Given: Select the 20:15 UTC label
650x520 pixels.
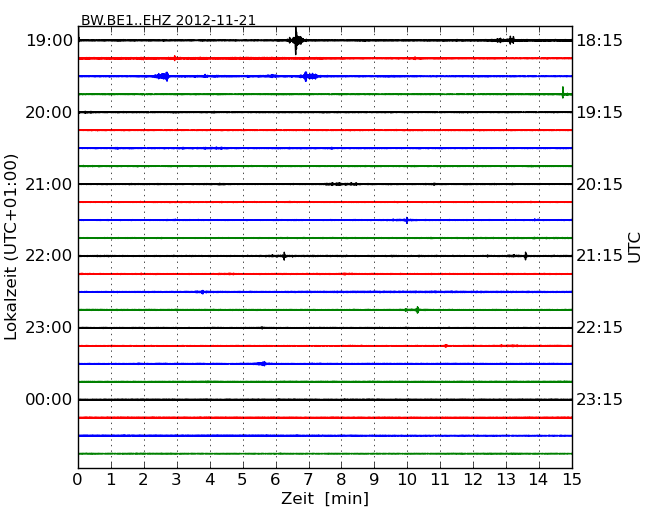Looking at the screenshot, I should point(599,184).
